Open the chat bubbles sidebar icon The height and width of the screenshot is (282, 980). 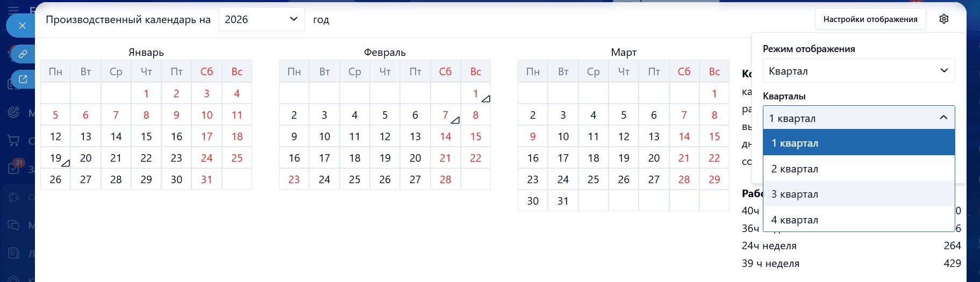point(13,225)
